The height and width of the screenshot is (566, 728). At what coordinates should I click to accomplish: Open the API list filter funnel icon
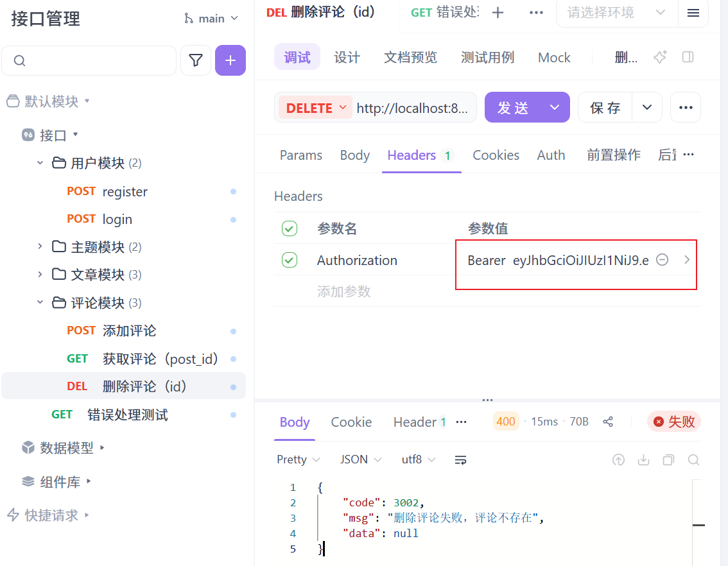coord(196,60)
